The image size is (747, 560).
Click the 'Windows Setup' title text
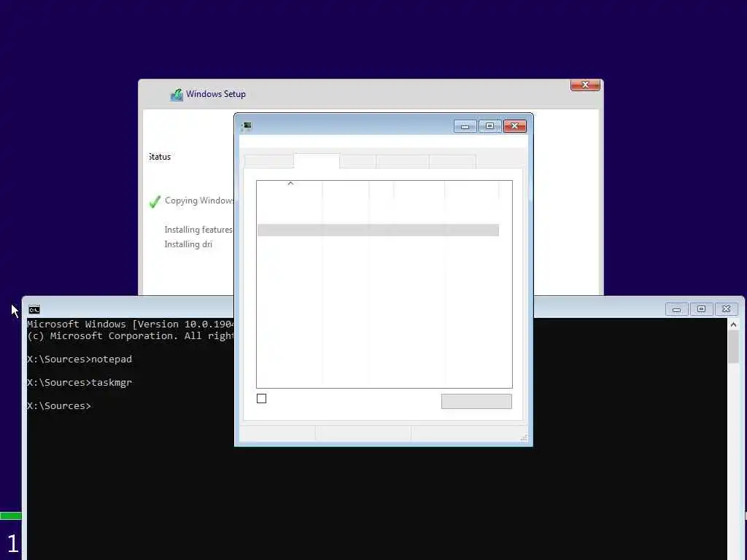click(216, 94)
